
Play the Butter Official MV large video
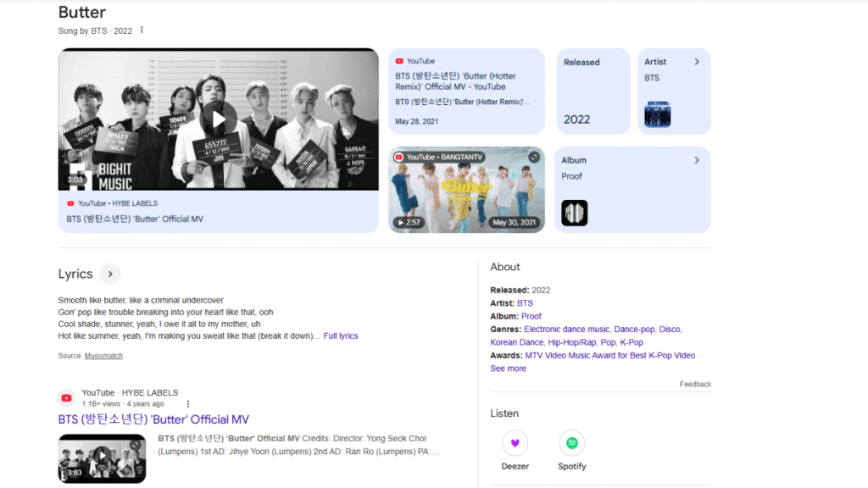[218, 119]
